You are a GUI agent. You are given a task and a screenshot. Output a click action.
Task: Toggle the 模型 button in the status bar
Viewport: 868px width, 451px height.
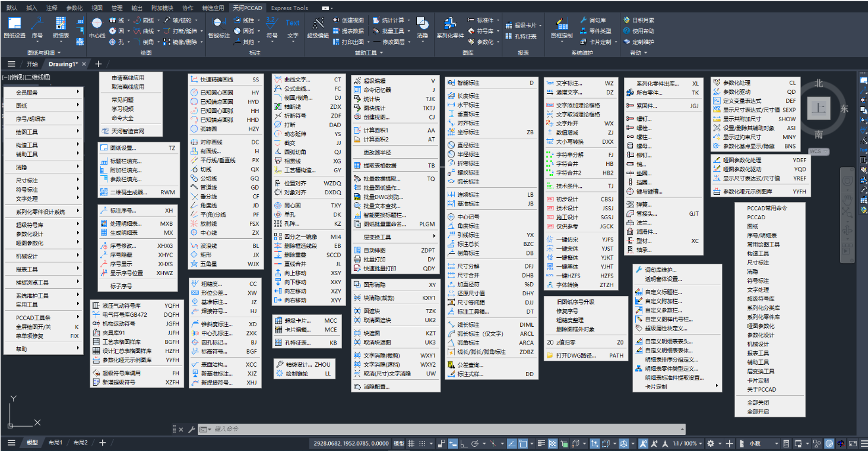[399, 443]
